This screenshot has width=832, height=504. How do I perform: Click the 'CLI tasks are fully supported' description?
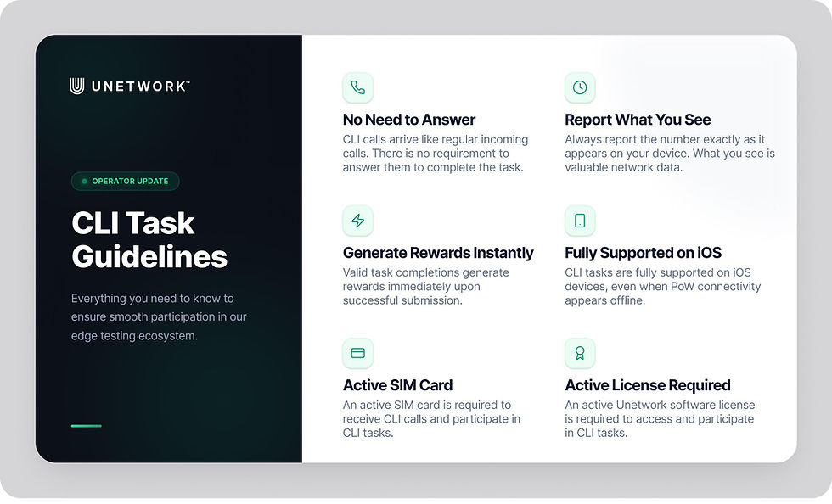(663, 287)
